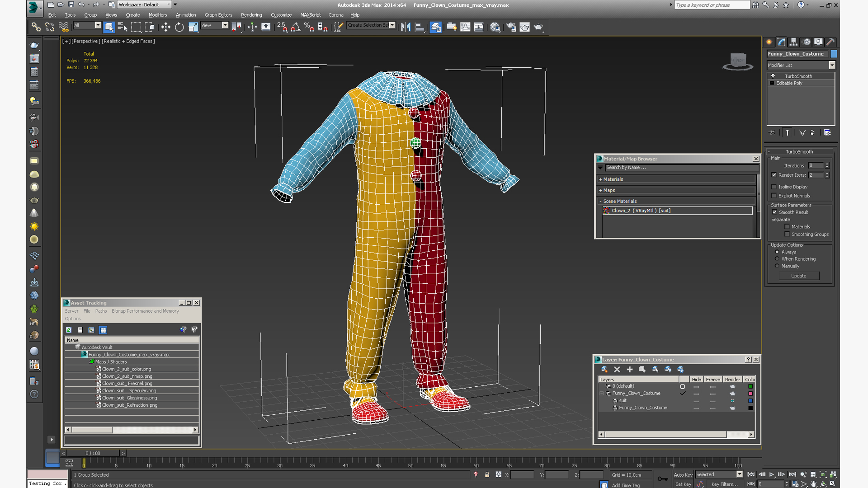Click Refresh icon in Asset Tracking
Viewport: 868px width, 488px height.
pyautogui.click(x=69, y=330)
